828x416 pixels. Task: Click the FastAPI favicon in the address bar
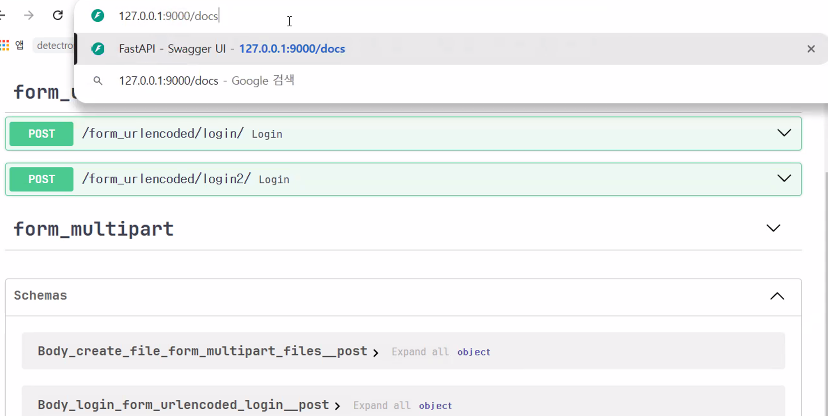(x=98, y=16)
